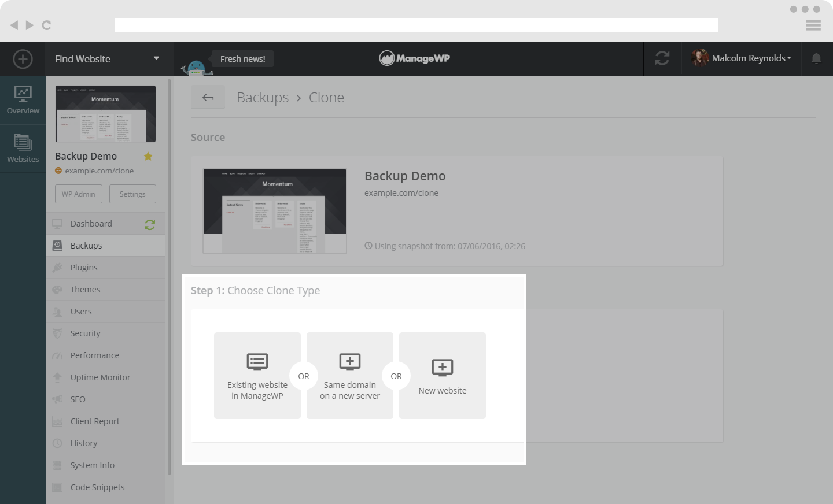Open Client Report in the site menu

[x=105, y=421]
